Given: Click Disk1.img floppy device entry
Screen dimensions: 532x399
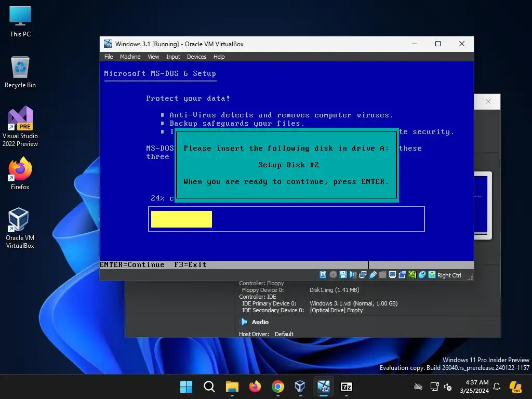Looking at the screenshot, I should point(334,290).
